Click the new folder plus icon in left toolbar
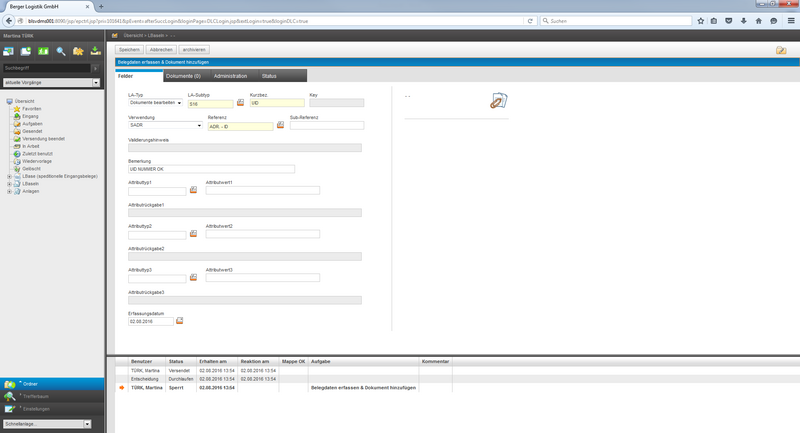800x433 pixels. [26, 51]
